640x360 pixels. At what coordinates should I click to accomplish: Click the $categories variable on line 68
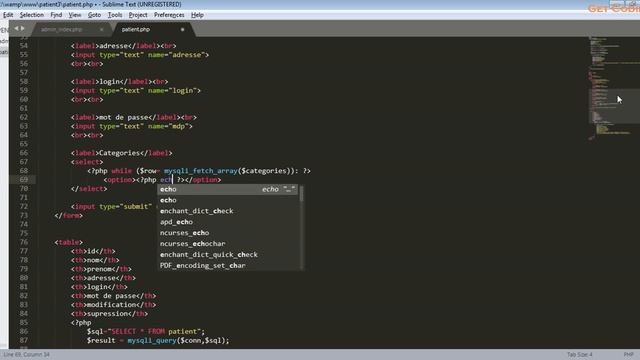pyautogui.click(x=264, y=171)
